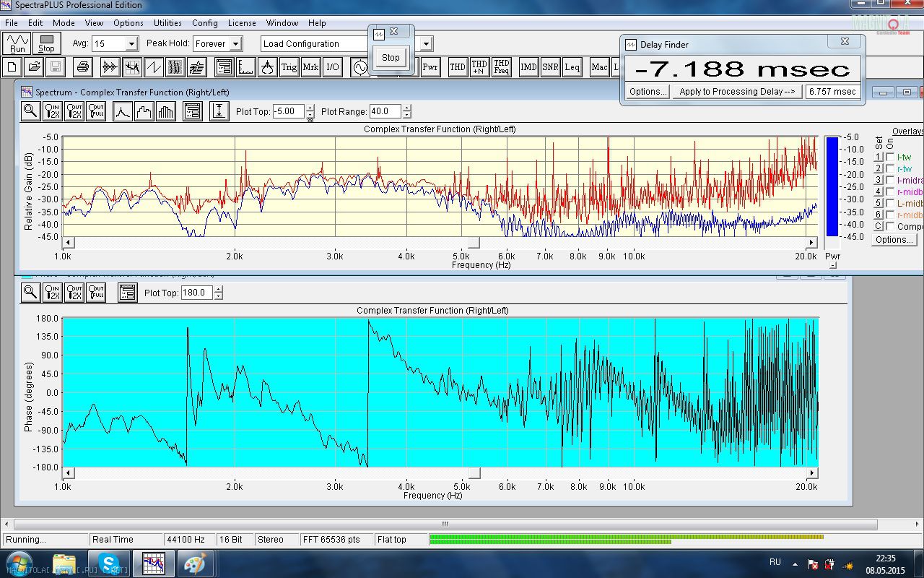Click the SNR utility button
Image resolution: width=924 pixels, height=578 pixels.
[x=550, y=67]
